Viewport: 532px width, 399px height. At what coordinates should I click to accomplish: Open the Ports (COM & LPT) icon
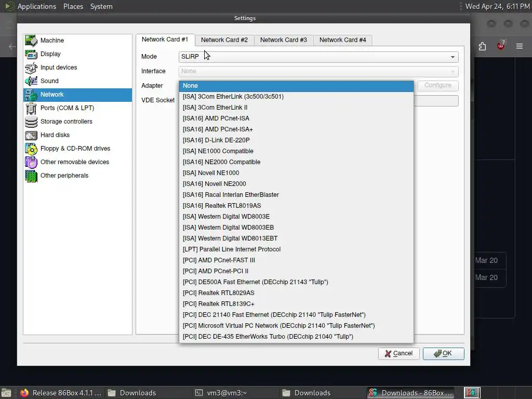(31, 108)
